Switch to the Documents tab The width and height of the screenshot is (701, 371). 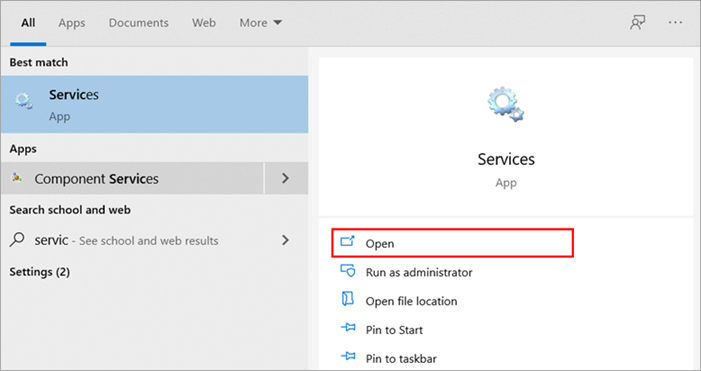tap(139, 23)
